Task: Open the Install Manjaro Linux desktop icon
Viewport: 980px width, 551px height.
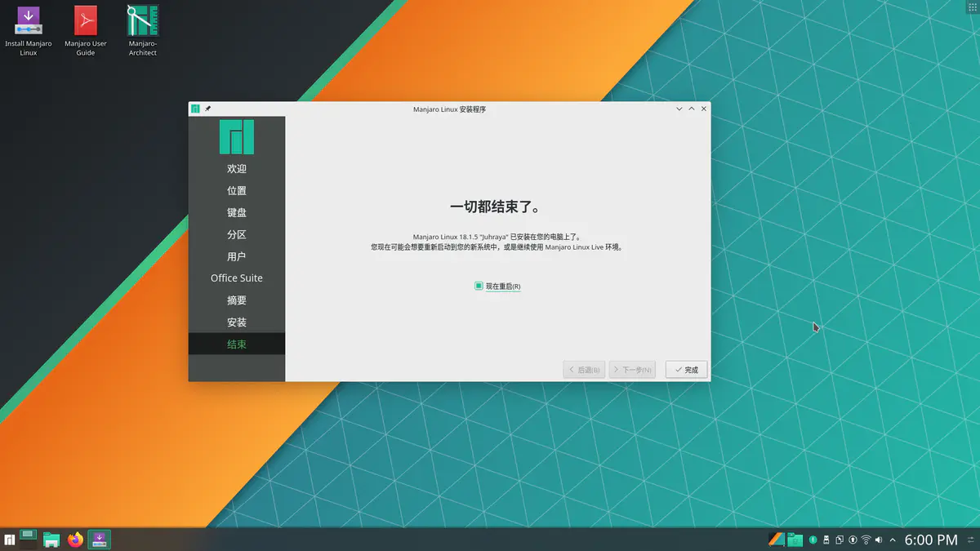Action: point(29,31)
